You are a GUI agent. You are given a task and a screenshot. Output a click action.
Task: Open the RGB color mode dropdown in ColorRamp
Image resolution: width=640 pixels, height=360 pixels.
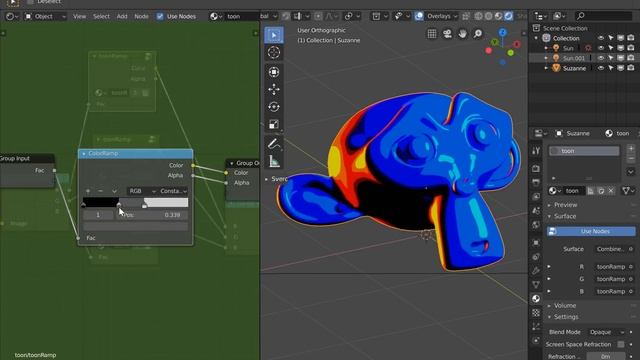tap(142, 191)
